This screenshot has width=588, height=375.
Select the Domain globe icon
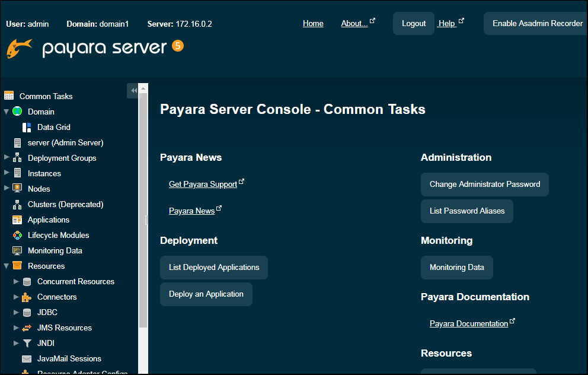17,112
